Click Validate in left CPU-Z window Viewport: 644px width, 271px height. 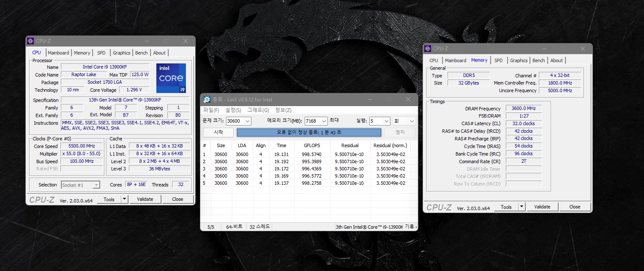145,199
